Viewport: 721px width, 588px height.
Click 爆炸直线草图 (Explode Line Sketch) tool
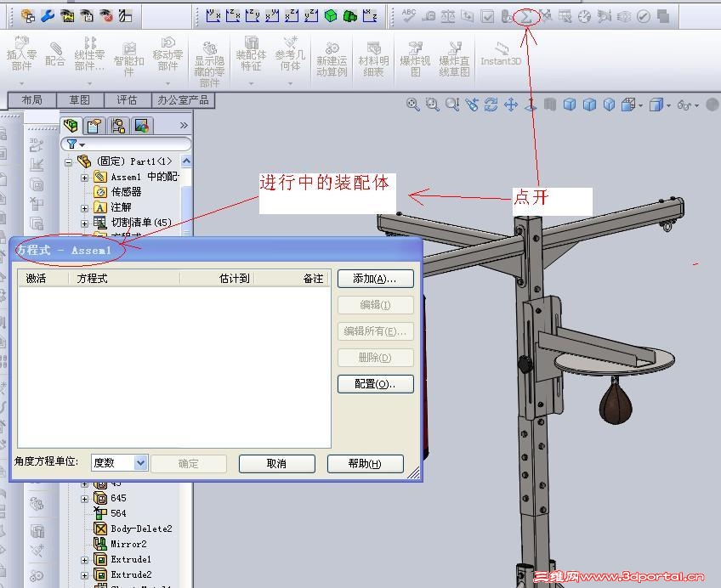[x=454, y=59]
